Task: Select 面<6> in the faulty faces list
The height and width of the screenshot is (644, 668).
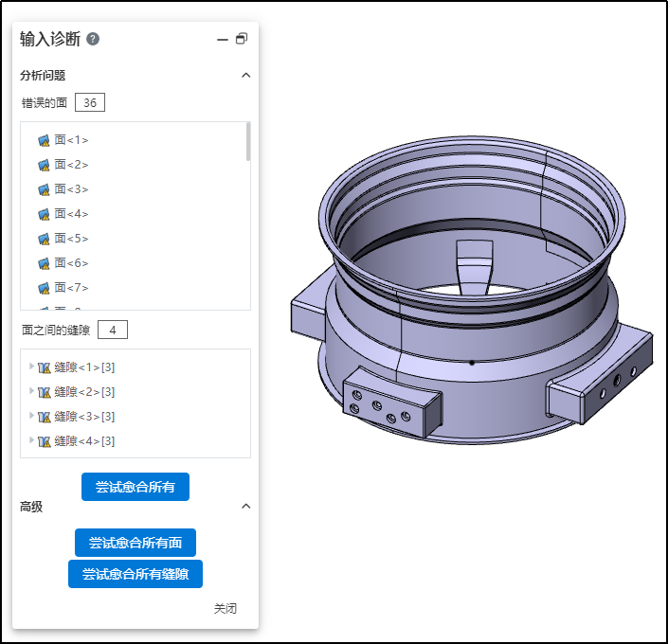Action: pyautogui.click(x=71, y=263)
